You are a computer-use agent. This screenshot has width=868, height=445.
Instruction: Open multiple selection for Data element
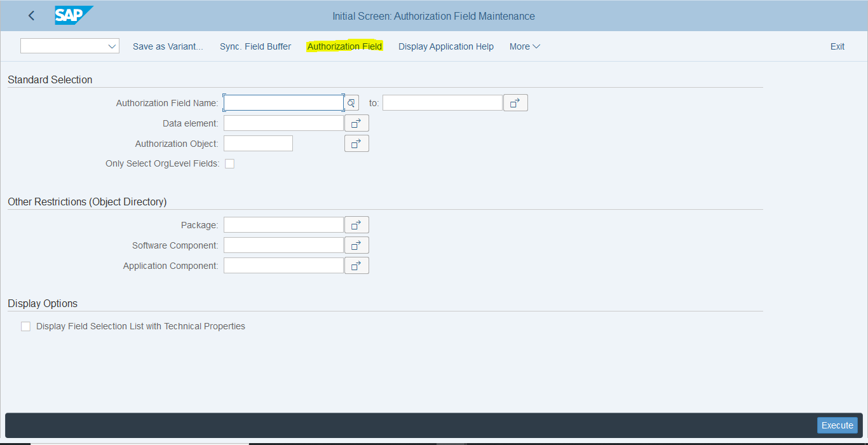point(356,122)
